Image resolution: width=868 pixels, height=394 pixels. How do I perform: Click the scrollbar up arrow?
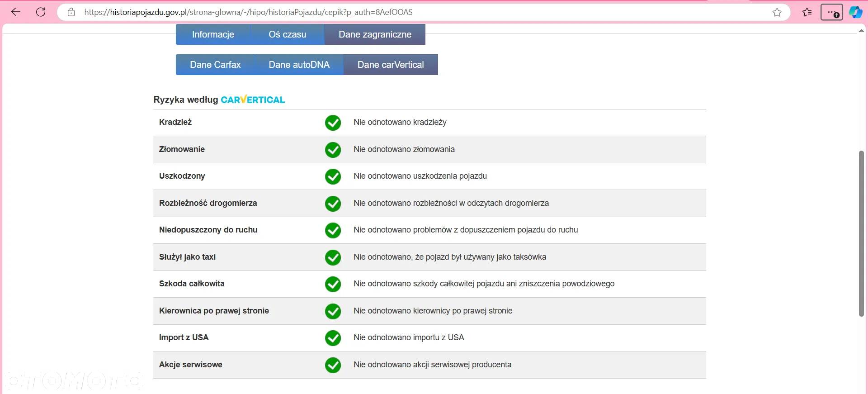tap(861, 31)
